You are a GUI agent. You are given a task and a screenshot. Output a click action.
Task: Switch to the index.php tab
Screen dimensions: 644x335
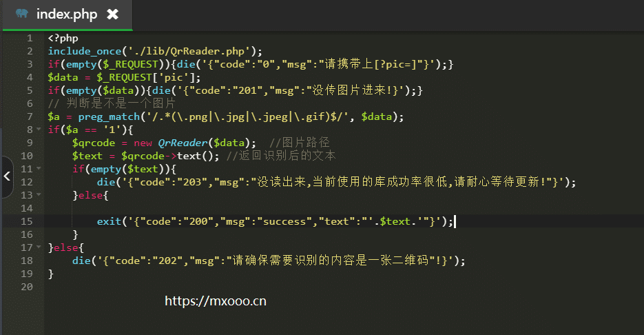(67, 14)
